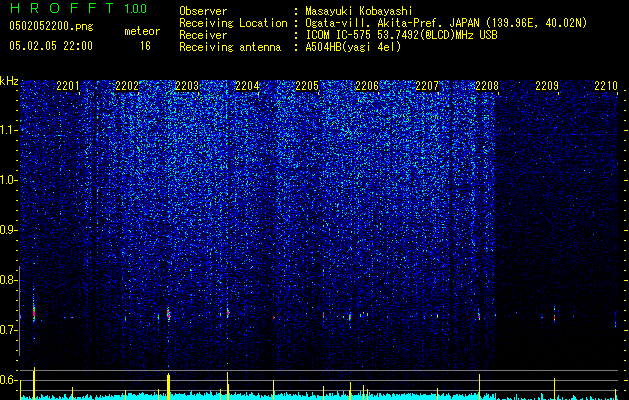Image resolution: width=629 pixels, height=400 pixels.
Task: Select the file name 0502052200.png
Action: [x=51, y=27]
